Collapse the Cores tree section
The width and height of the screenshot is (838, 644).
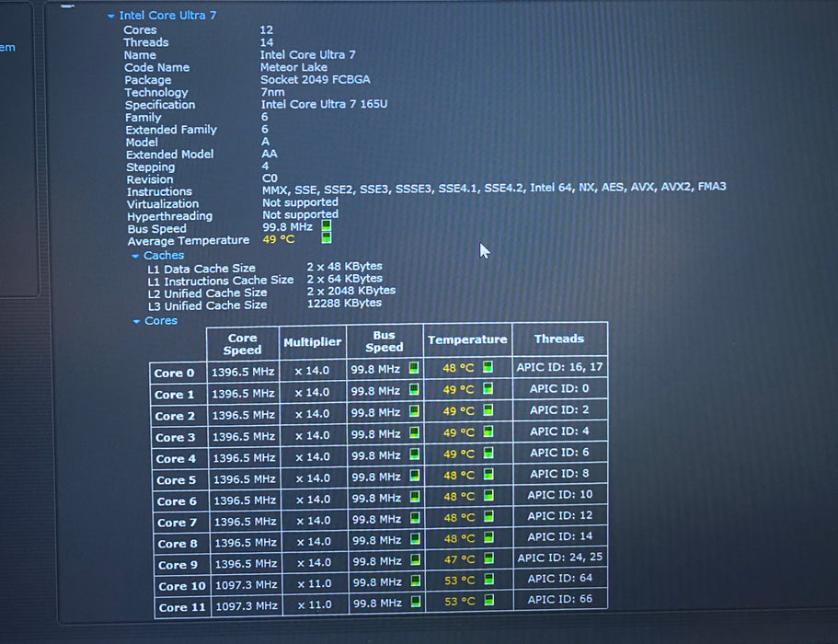[136, 321]
